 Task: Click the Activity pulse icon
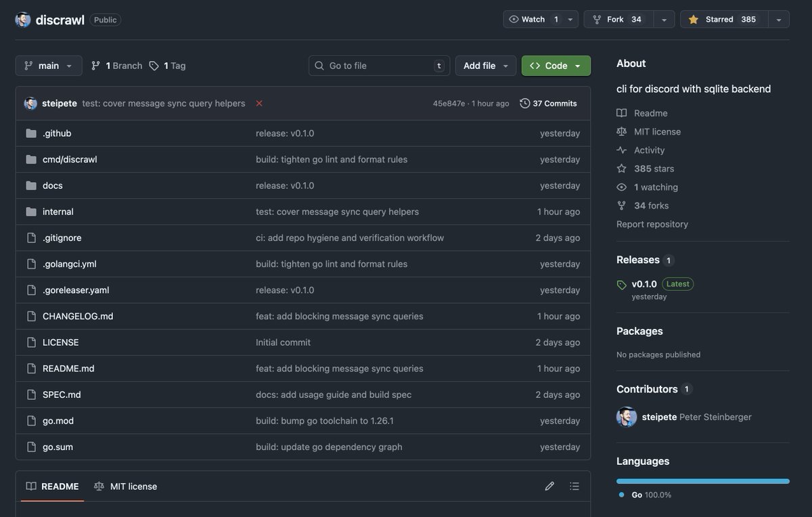[x=622, y=150]
